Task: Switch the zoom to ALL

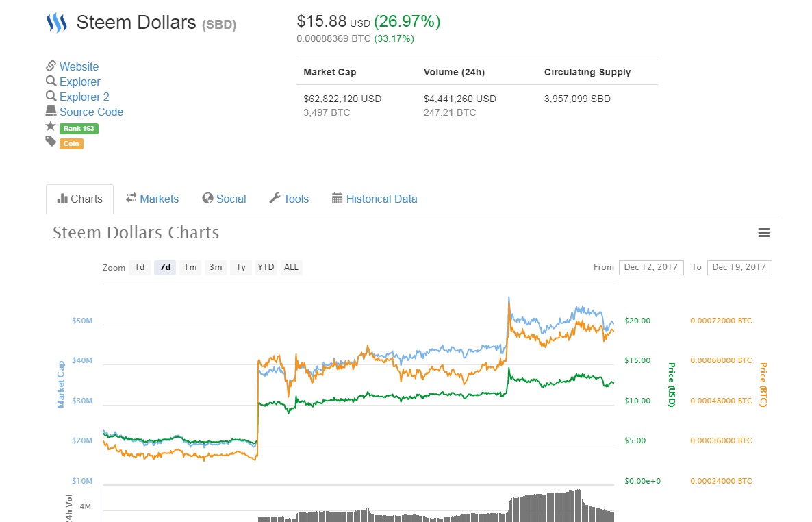Action: coord(291,267)
